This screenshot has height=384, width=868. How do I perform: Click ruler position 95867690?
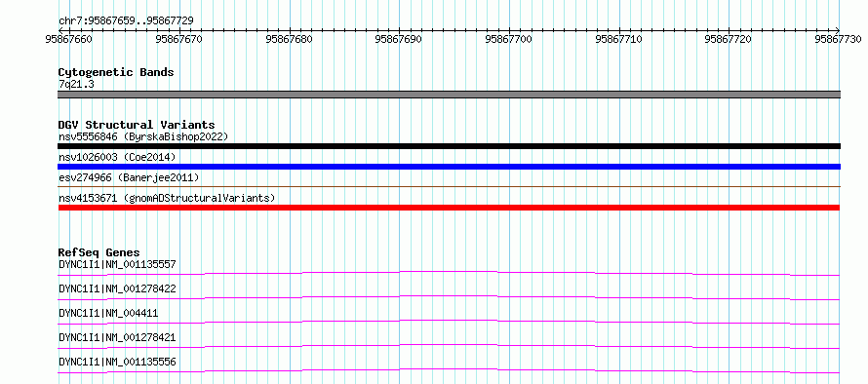pos(399,39)
